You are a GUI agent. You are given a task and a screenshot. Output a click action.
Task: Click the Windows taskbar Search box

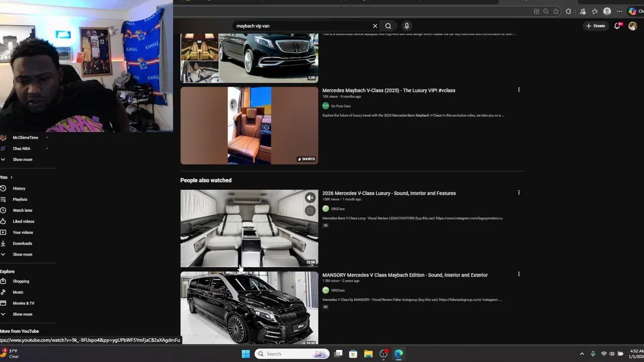[292, 354]
